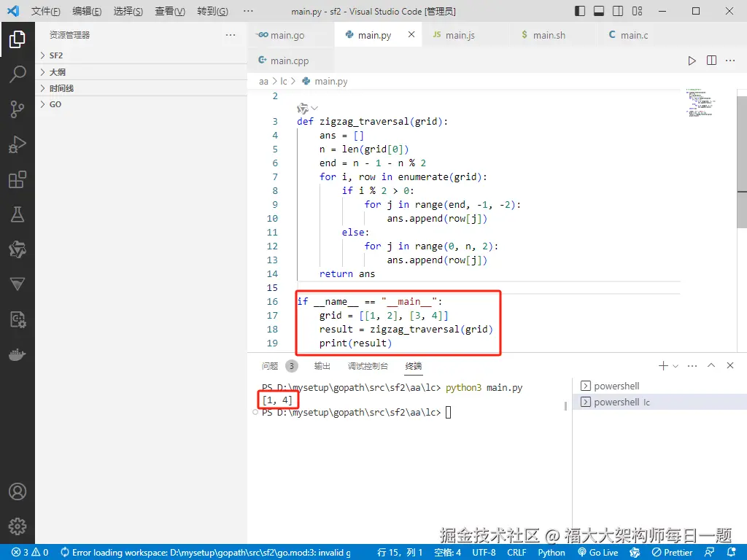Close the main.py editor tab
This screenshot has height=560, width=747.
click(x=411, y=34)
